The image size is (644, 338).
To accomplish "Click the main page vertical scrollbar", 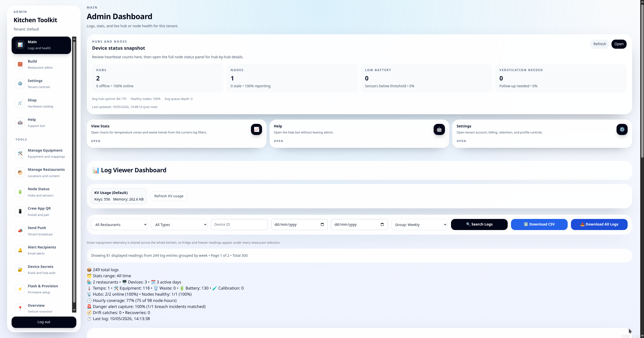I will (x=642, y=81).
